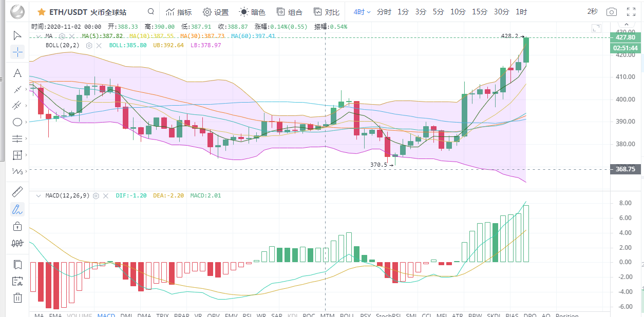Image resolution: width=644 pixels, height=317 pixels.
Task: Open the 指标 indicators menu
Action: pos(178,12)
